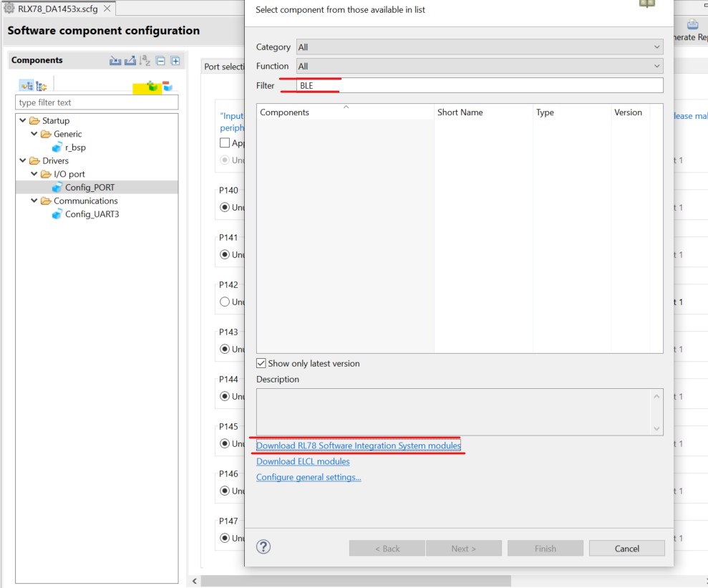Select the unselected P142 radio button
Screen dimensions: 708x588
click(x=224, y=302)
